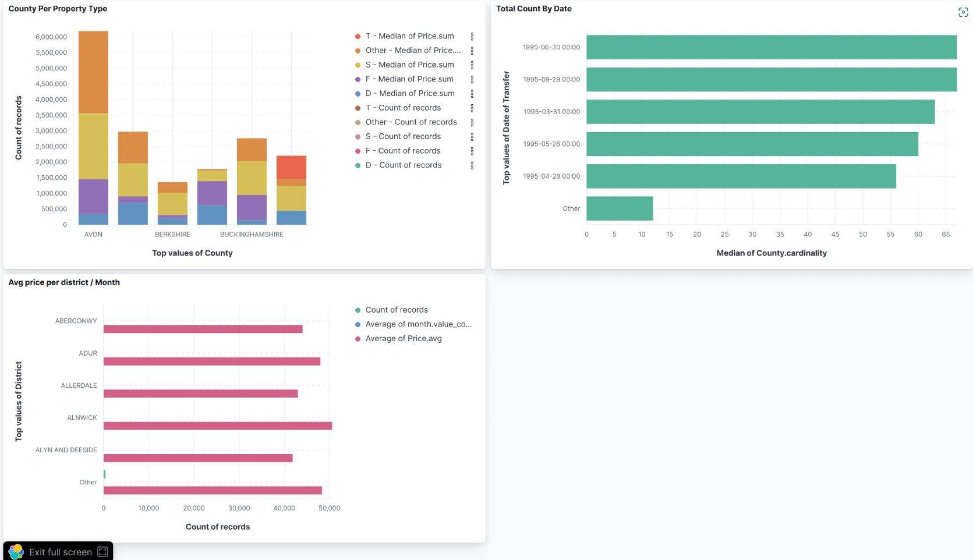Screen dimensions: 973x560
Task: Click the 1995-04-28 00:00 green bar
Action: pos(741,176)
